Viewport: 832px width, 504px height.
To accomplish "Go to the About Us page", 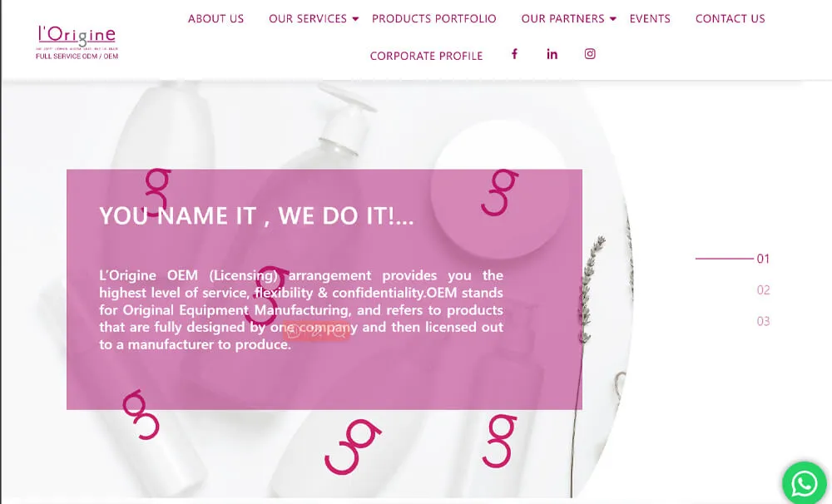I will pyautogui.click(x=216, y=18).
